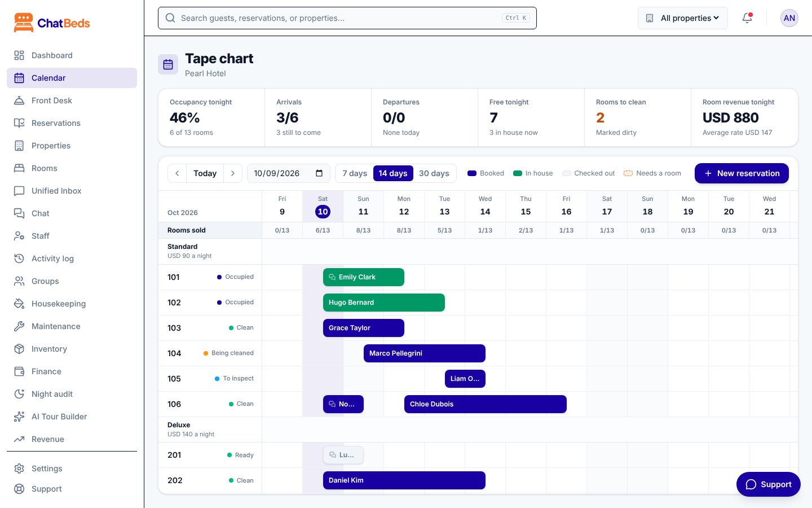Open Chloe Dubois reservation in room 106
The height and width of the screenshot is (508, 812).
486,404
